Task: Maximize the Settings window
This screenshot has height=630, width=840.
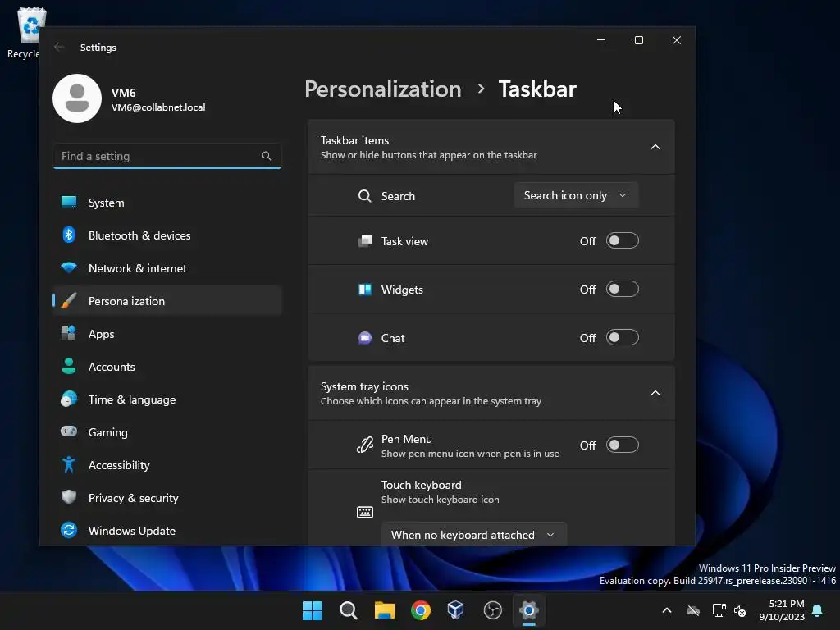Action: pyautogui.click(x=638, y=40)
